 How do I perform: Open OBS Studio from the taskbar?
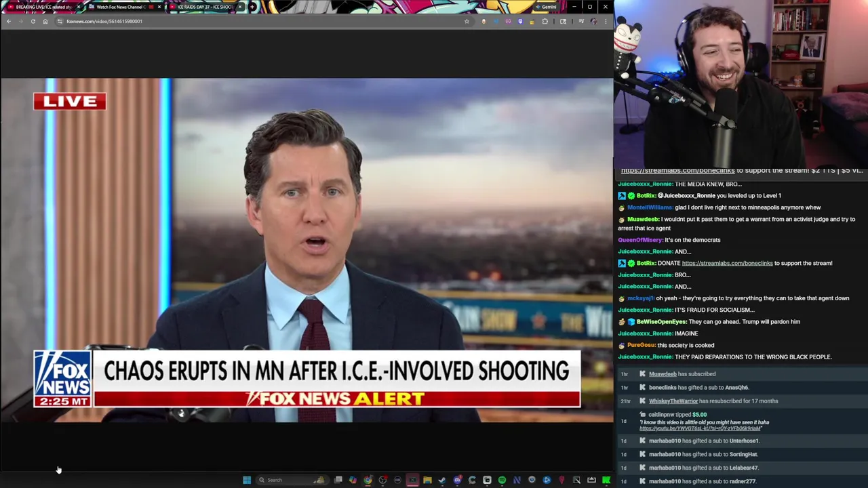point(383,480)
